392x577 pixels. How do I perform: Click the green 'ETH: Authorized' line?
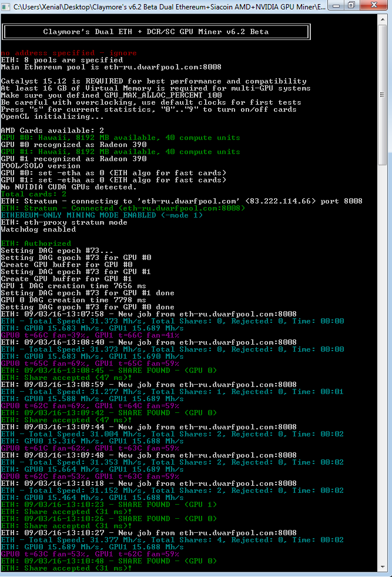(x=36, y=244)
